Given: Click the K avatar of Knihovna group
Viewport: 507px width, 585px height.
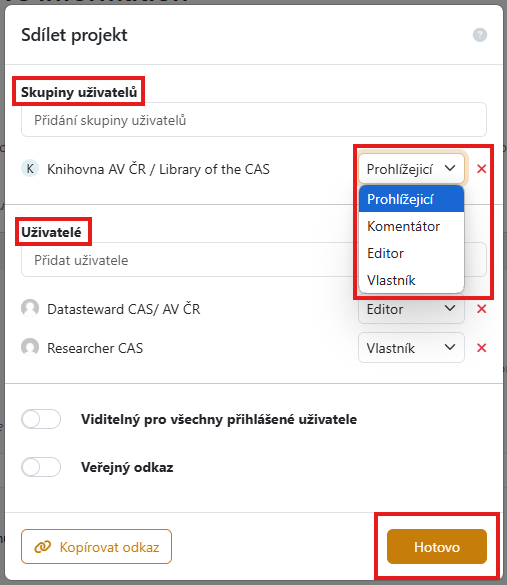Looking at the screenshot, I should click(30, 169).
